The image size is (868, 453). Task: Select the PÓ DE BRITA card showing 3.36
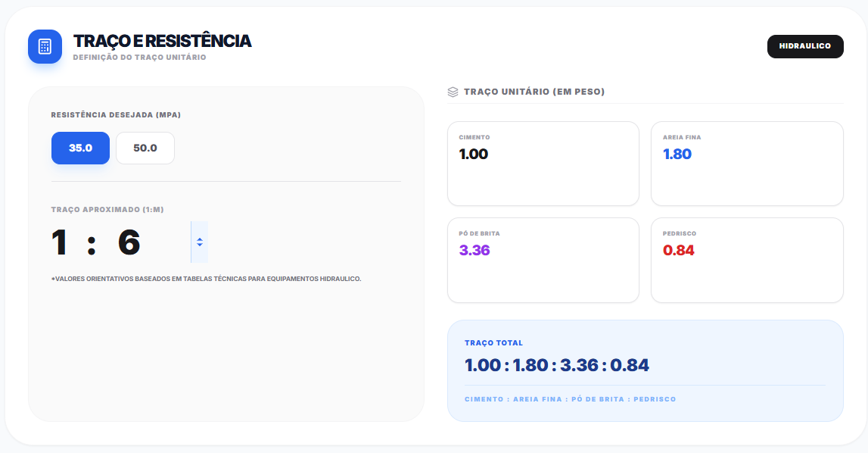click(x=543, y=260)
